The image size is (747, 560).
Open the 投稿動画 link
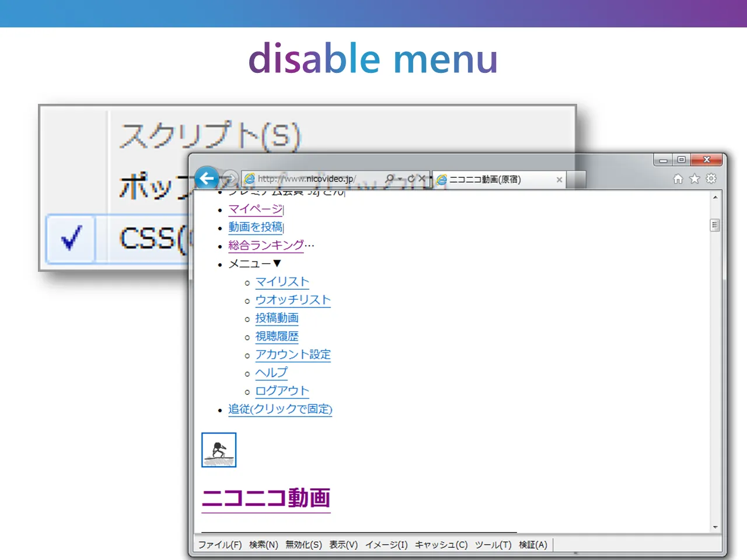click(277, 318)
